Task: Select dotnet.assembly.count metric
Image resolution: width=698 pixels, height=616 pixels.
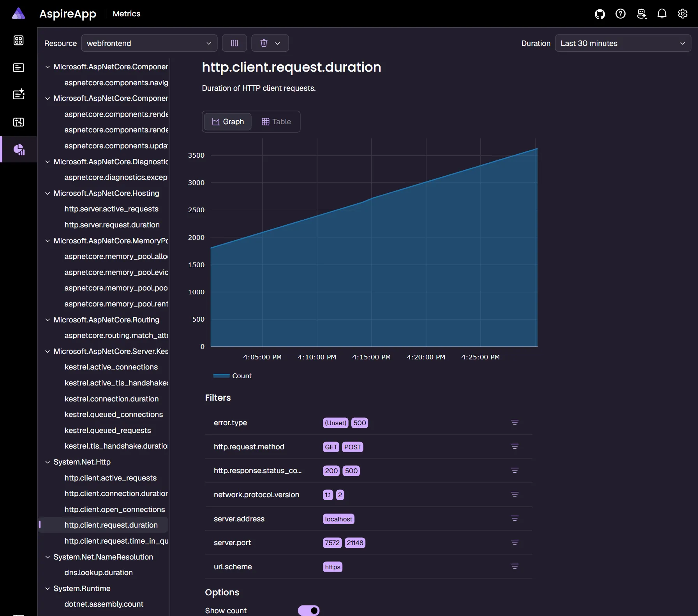Action: (104, 604)
